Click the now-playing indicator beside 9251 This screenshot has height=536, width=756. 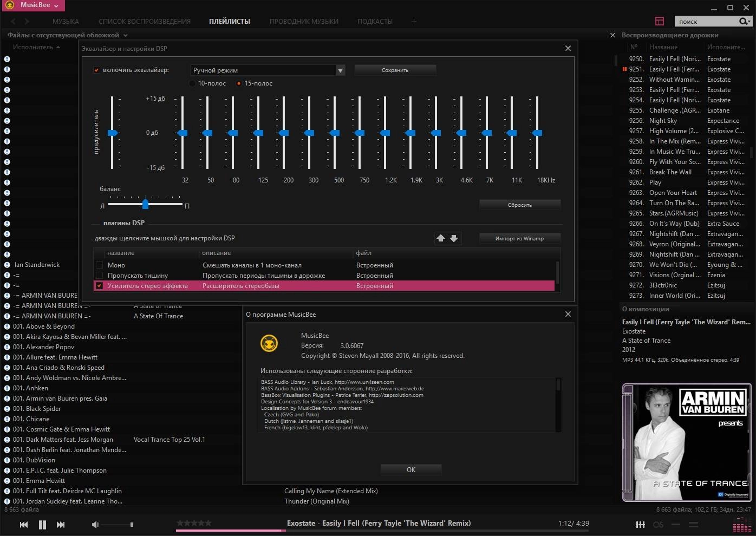point(624,69)
